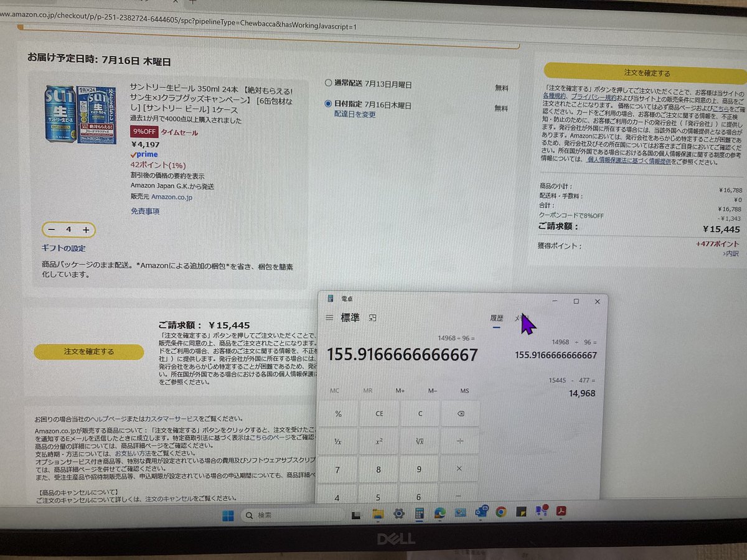Open the 免責事項 link

coord(145,211)
